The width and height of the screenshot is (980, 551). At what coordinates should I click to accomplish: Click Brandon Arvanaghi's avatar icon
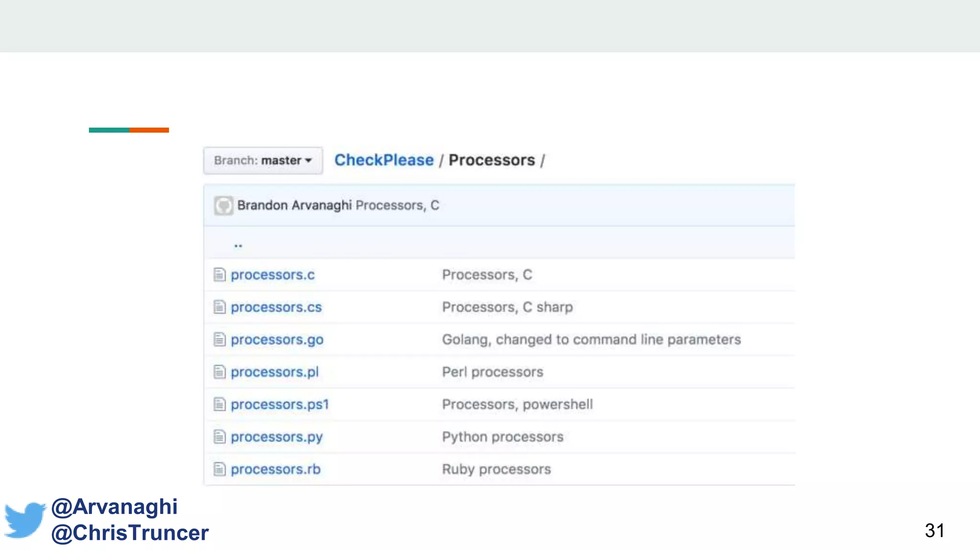[x=223, y=206]
